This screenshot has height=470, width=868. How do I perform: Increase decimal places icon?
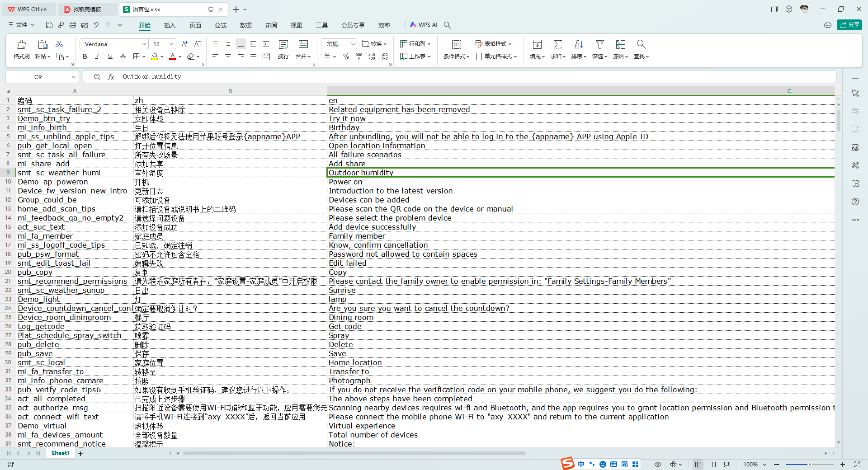[x=372, y=56]
